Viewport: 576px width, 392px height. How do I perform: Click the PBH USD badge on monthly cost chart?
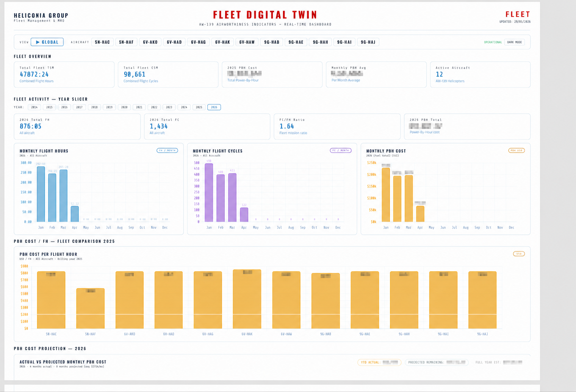517,151
